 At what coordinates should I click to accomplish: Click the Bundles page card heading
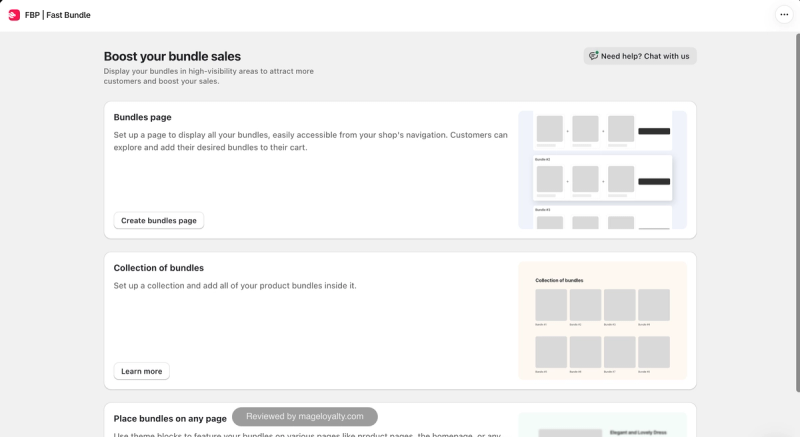pyautogui.click(x=142, y=117)
